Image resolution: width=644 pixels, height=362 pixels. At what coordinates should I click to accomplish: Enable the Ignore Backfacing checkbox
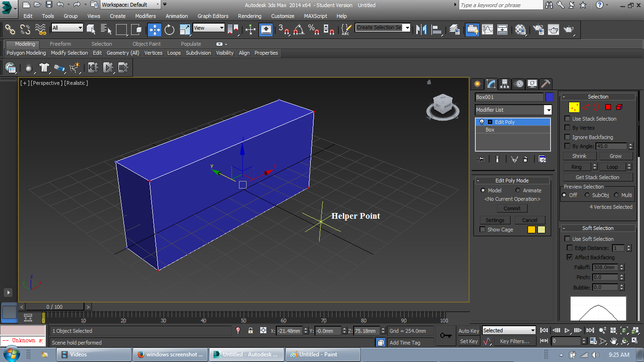568,137
